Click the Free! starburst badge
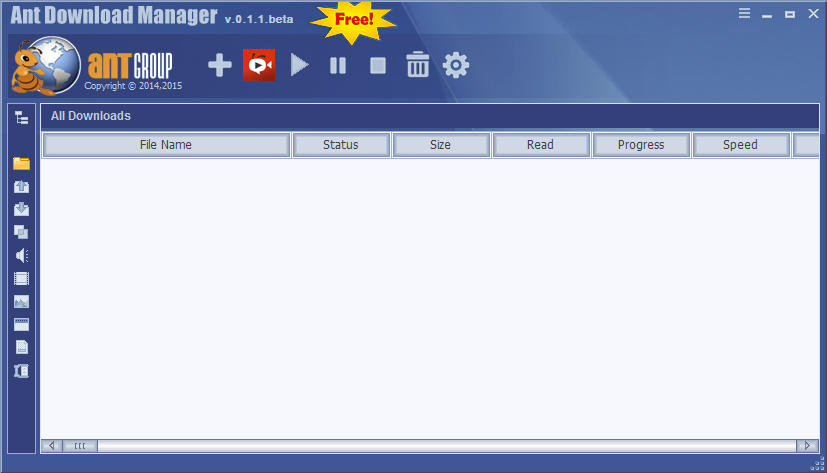 coord(353,21)
